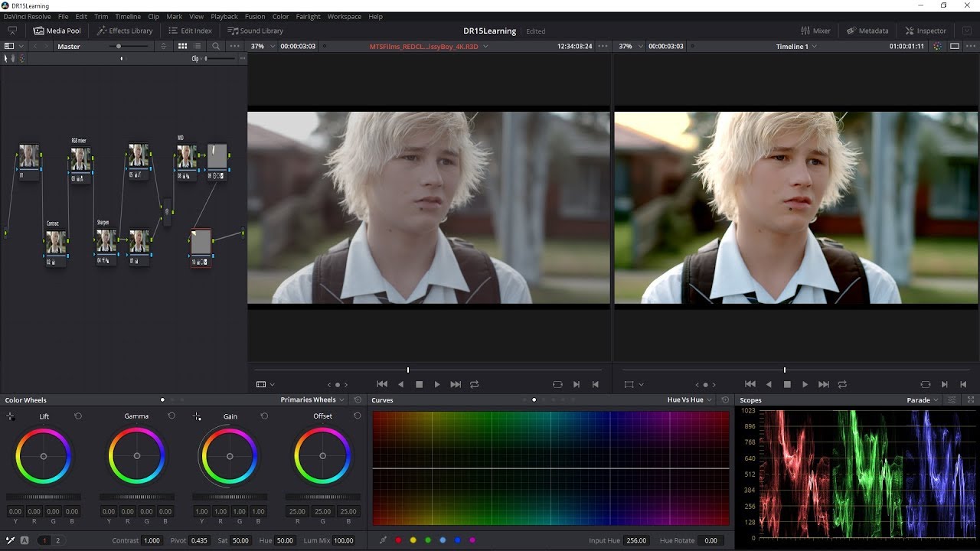Open the Workspace menu
Image resolution: width=980 pixels, height=551 pixels.
pos(345,16)
